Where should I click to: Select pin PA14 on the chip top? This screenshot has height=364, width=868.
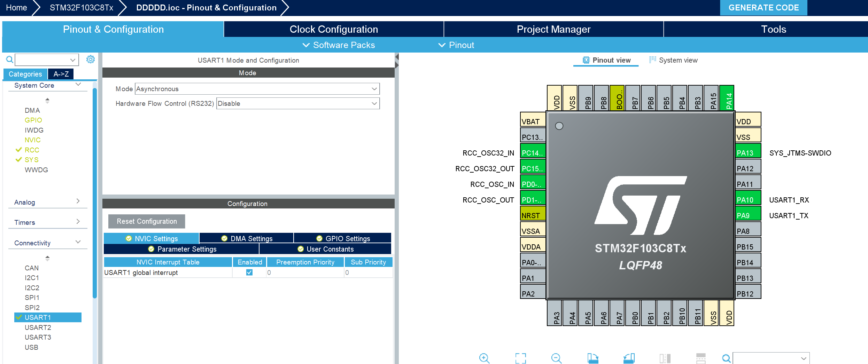coord(727,98)
